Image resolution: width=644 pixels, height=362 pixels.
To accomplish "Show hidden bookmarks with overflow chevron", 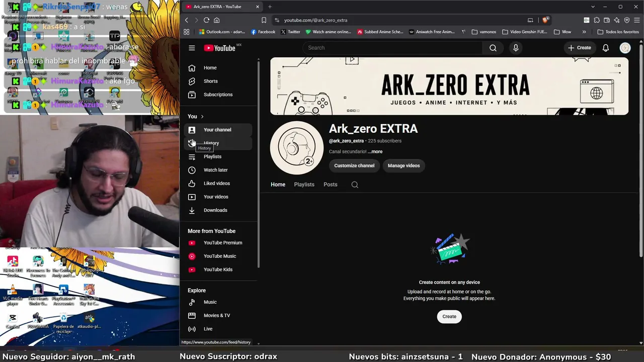I will (584, 32).
